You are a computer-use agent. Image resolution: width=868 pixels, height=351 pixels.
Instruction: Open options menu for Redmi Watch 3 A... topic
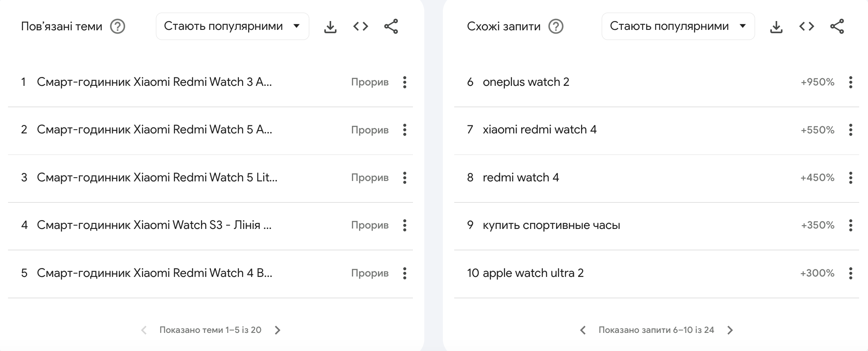pyautogui.click(x=405, y=82)
